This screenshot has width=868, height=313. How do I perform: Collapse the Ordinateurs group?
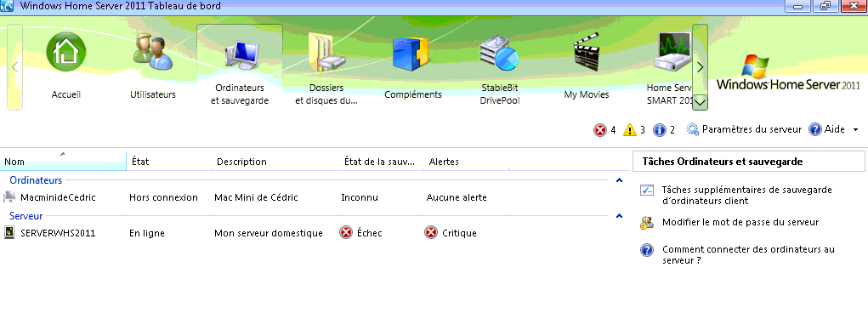coord(620,180)
